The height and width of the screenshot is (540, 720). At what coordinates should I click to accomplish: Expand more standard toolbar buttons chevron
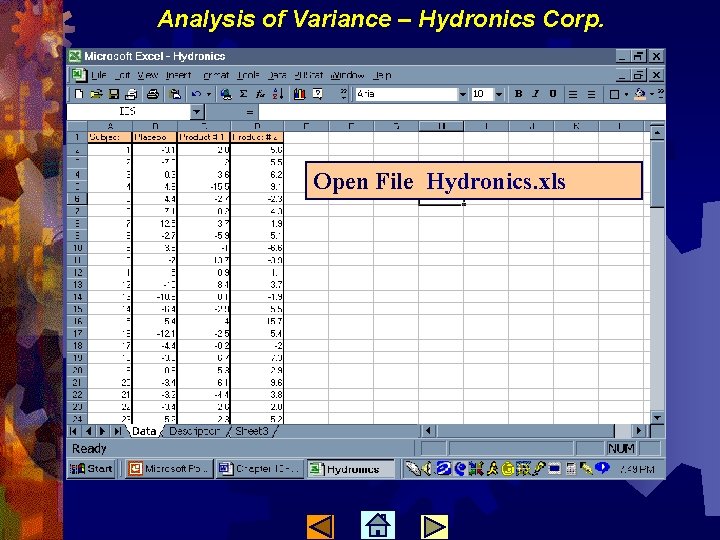344,94
